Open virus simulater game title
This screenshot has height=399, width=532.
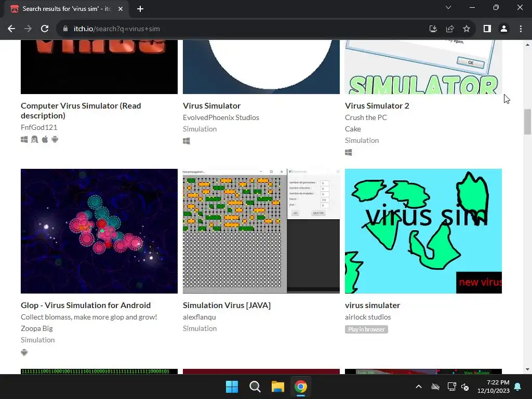373,305
